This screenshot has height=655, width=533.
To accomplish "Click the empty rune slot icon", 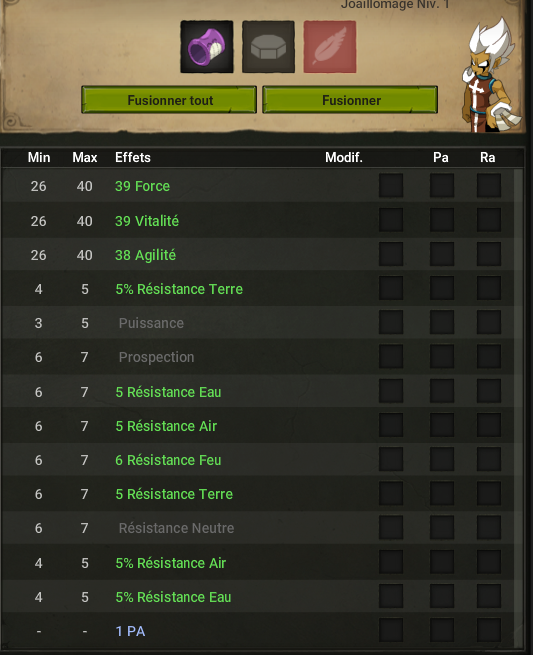I will pos(268,47).
